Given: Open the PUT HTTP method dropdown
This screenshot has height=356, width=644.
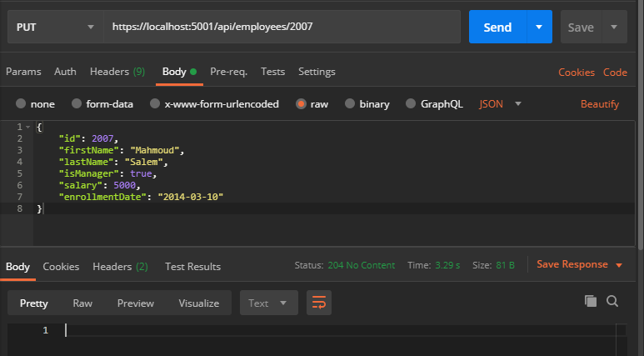Looking at the screenshot, I should 55,28.
